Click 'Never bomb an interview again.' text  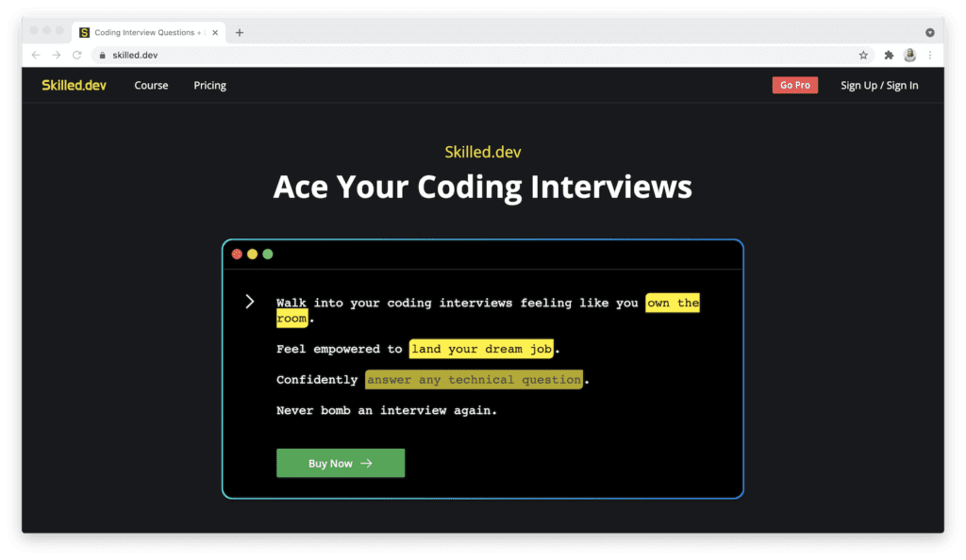click(x=386, y=410)
